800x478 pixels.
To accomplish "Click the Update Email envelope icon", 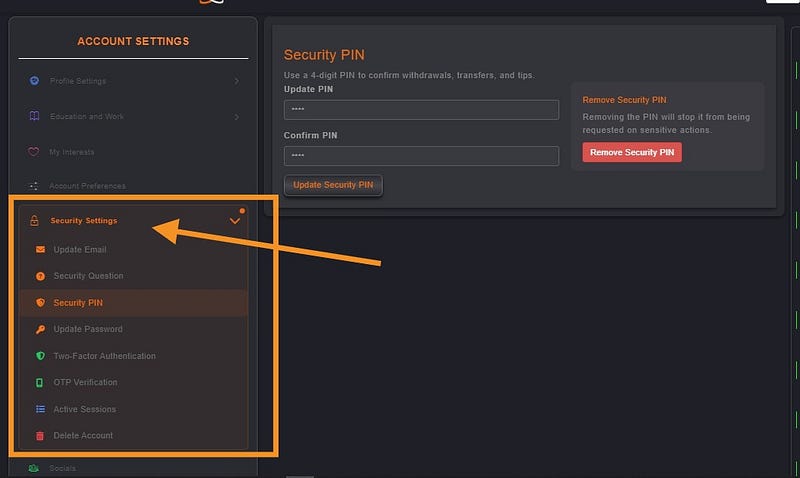I will 40,249.
